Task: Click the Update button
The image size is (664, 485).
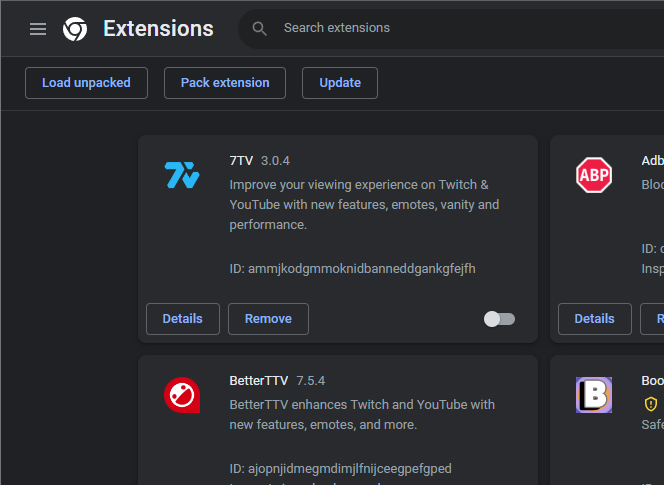Action: pyautogui.click(x=340, y=83)
